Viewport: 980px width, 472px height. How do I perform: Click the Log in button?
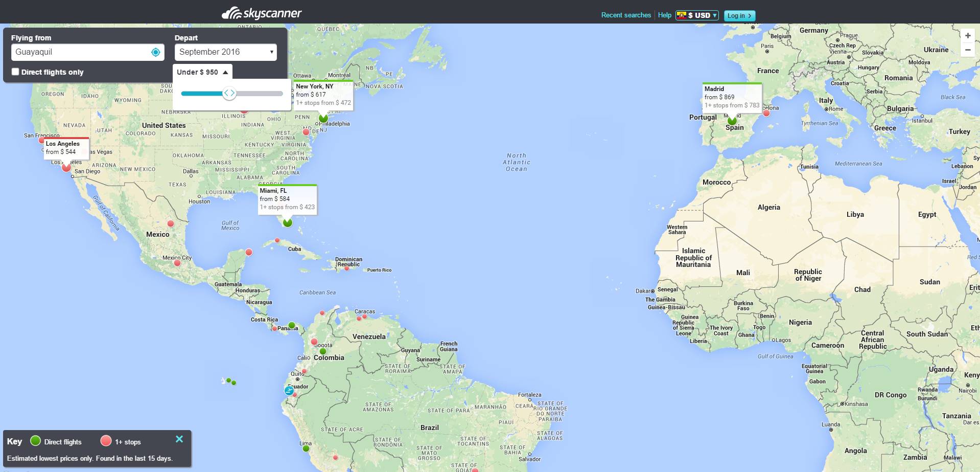[739, 16]
